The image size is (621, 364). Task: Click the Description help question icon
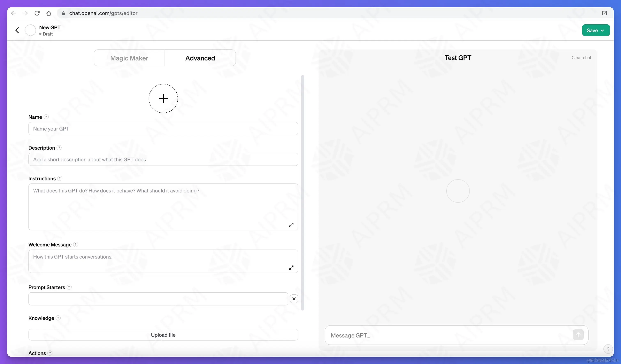(59, 148)
